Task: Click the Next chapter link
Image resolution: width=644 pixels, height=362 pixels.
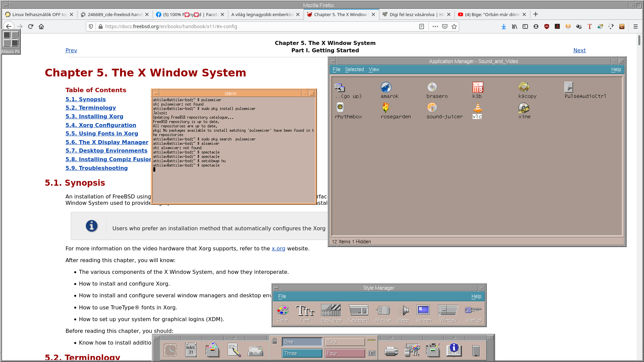Action: [579, 50]
